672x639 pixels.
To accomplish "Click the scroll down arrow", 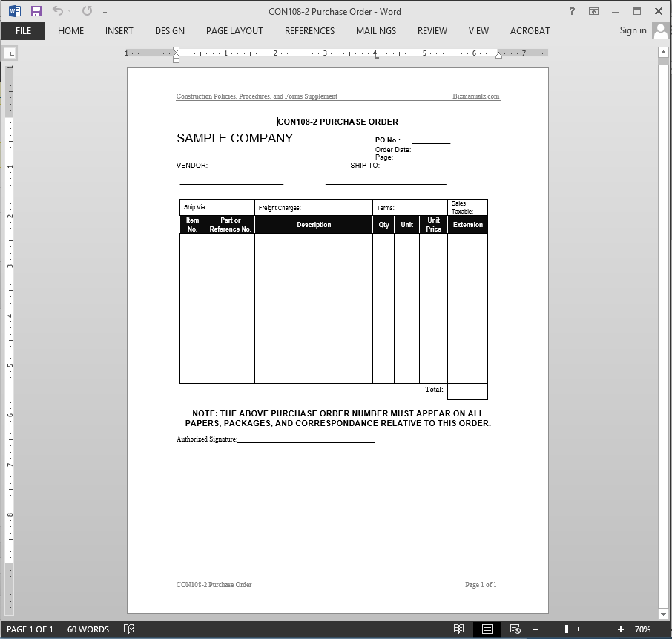I will pyautogui.click(x=663, y=615).
